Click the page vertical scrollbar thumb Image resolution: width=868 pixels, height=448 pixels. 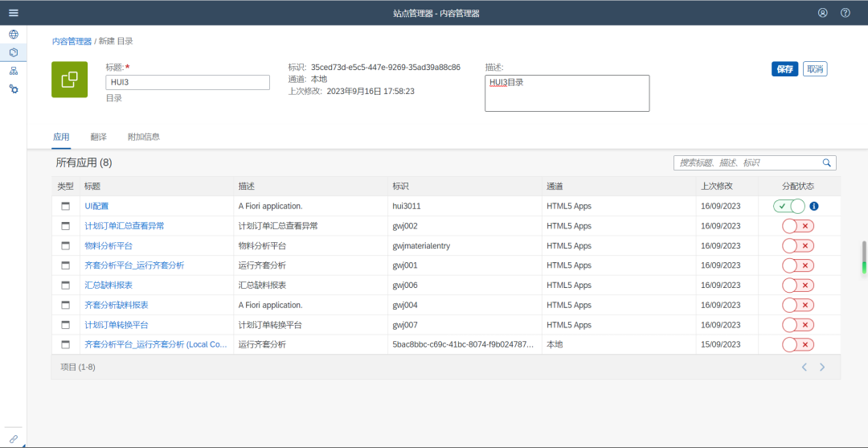(864, 257)
